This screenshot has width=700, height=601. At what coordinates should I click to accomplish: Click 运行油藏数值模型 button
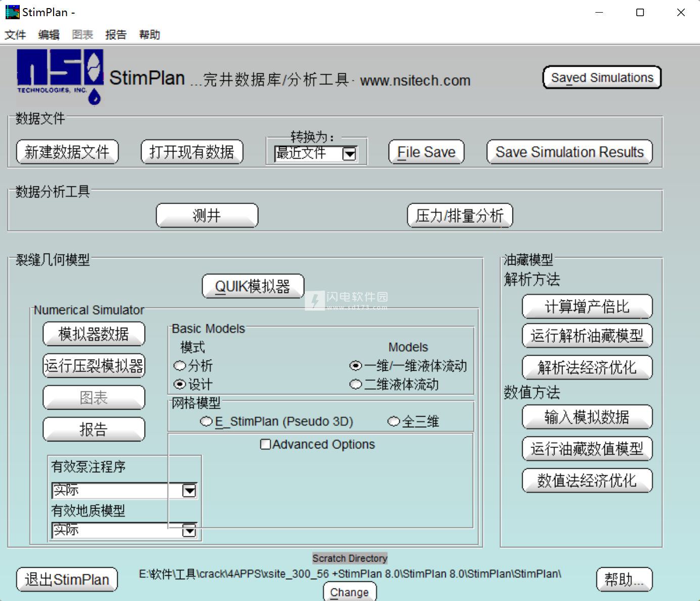tap(587, 448)
